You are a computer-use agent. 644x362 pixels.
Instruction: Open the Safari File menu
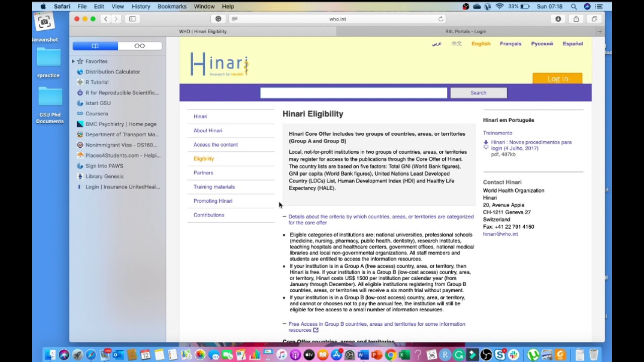coord(82,7)
